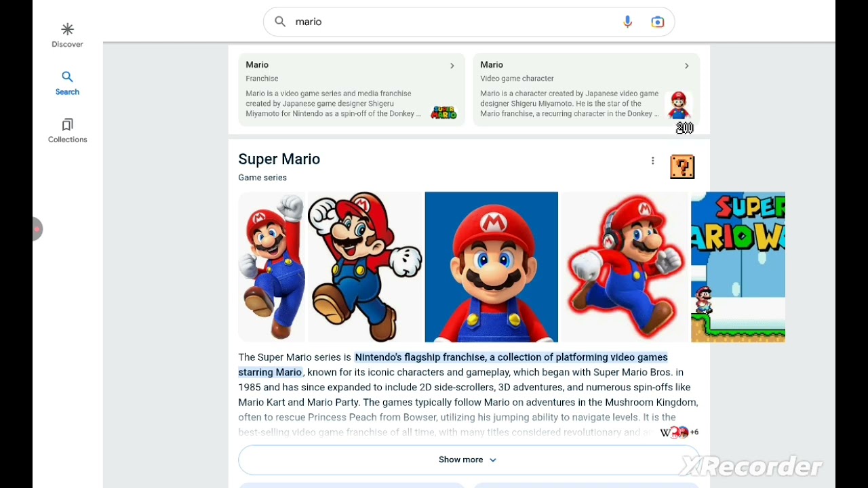Open the Super Mario World screenshot image

tap(738, 267)
